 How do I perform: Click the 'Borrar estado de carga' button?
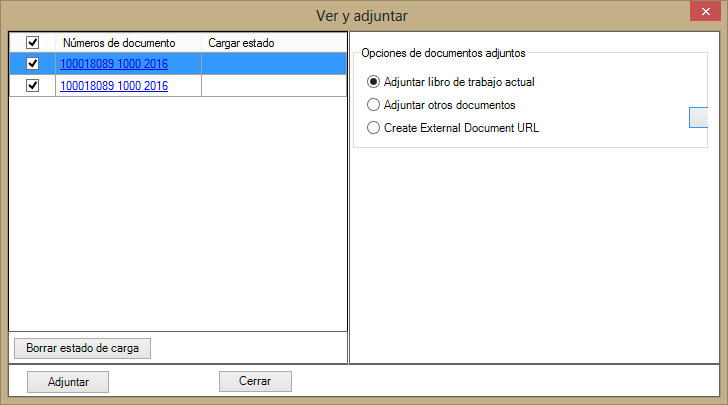[x=83, y=348]
